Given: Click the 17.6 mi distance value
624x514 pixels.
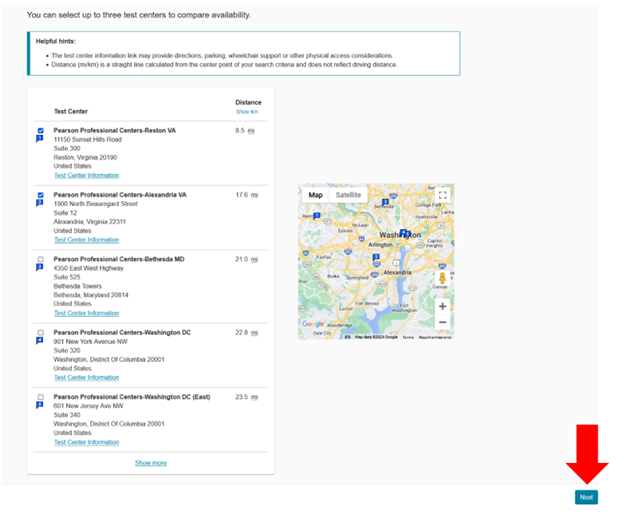Looking at the screenshot, I should [x=247, y=195].
